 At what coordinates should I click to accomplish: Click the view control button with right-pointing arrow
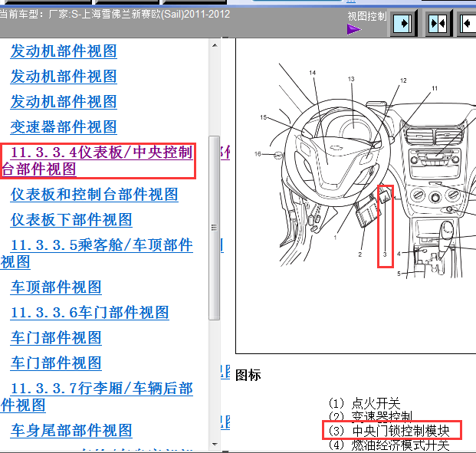click(403, 24)
